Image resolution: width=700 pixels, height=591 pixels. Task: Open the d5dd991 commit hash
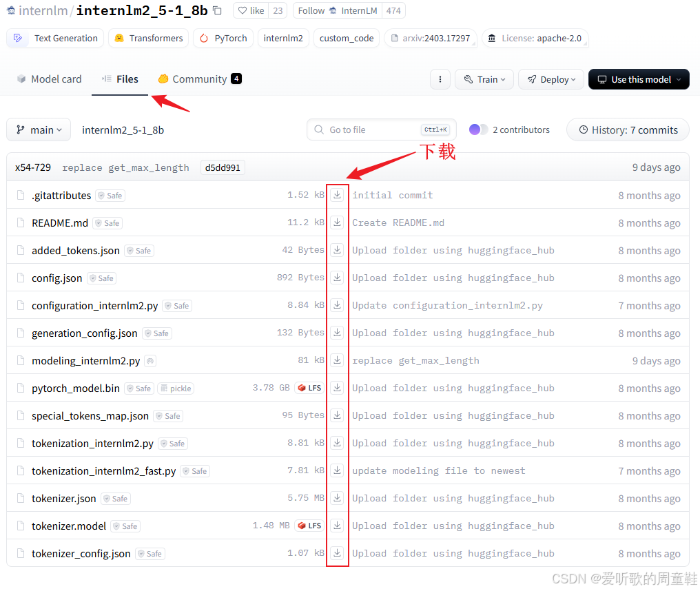pyautogui.click(x=223, y=167)
